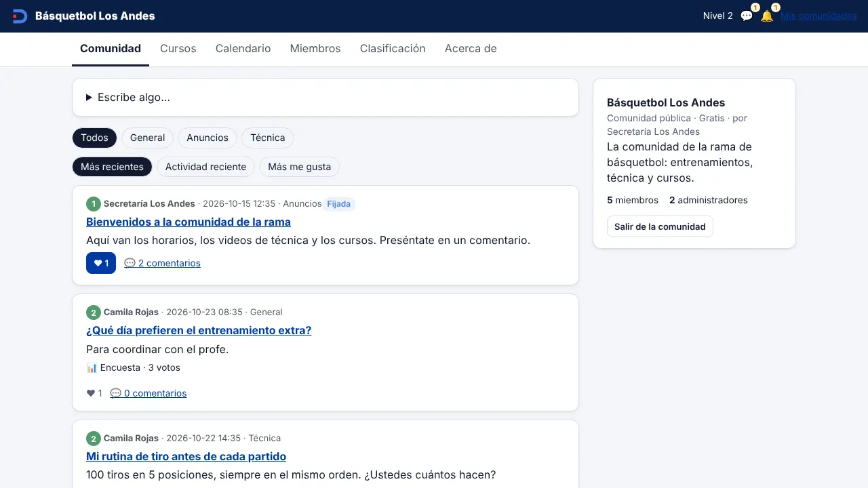Switch to the Comunidad tab
868x488 pixels.
click(111, 49)
